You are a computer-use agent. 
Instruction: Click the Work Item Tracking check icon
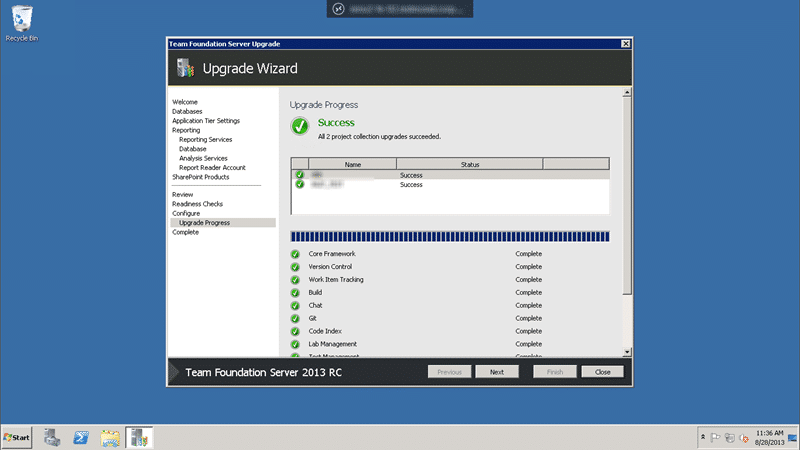[295, 280]
